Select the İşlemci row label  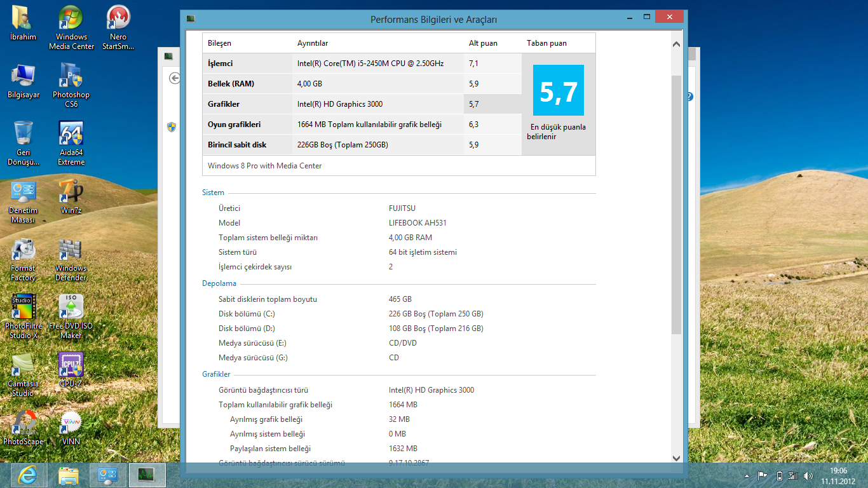point(220,63)
